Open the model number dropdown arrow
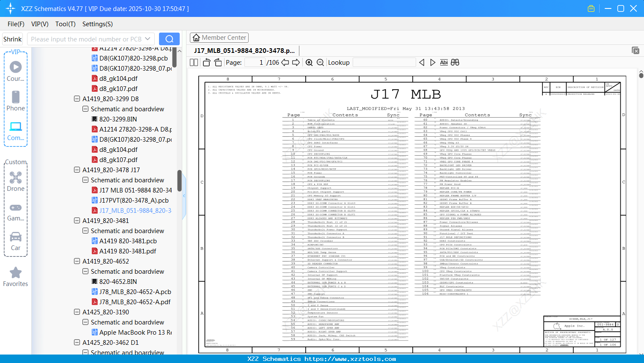The width and height of the screenshot is (644, 363). 148,39
